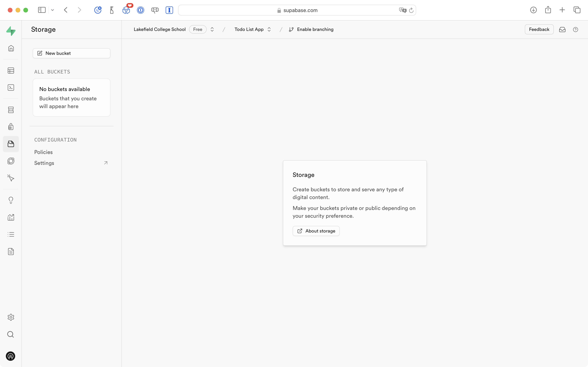Open project Settings gear at sidebar bottom
This screenshot has width=588, height=367.
(x=11, y=317)
